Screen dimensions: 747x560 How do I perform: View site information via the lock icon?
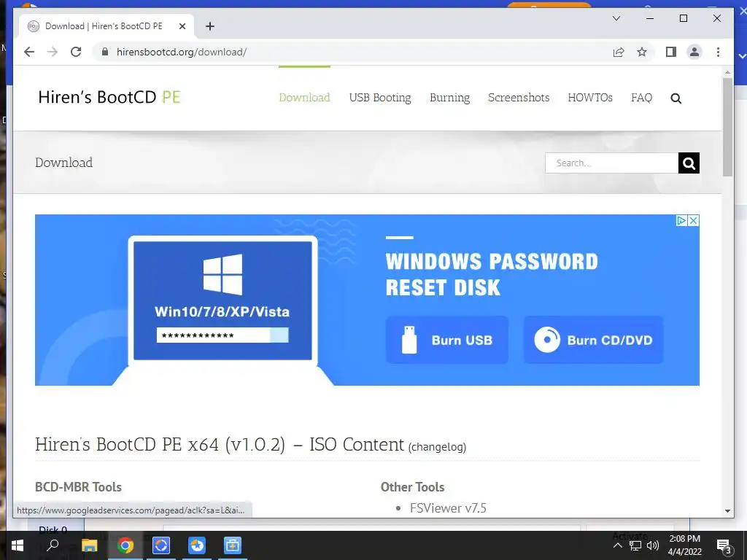[105, 52]
